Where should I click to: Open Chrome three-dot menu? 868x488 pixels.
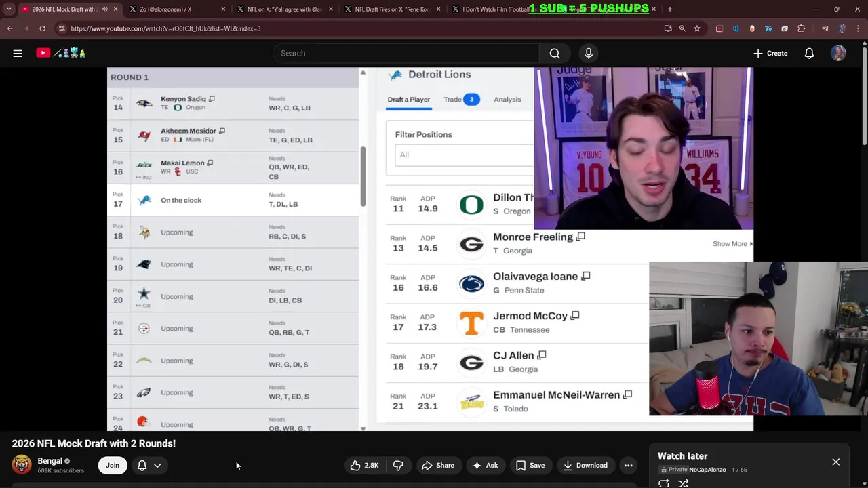(x=859, y=28)
